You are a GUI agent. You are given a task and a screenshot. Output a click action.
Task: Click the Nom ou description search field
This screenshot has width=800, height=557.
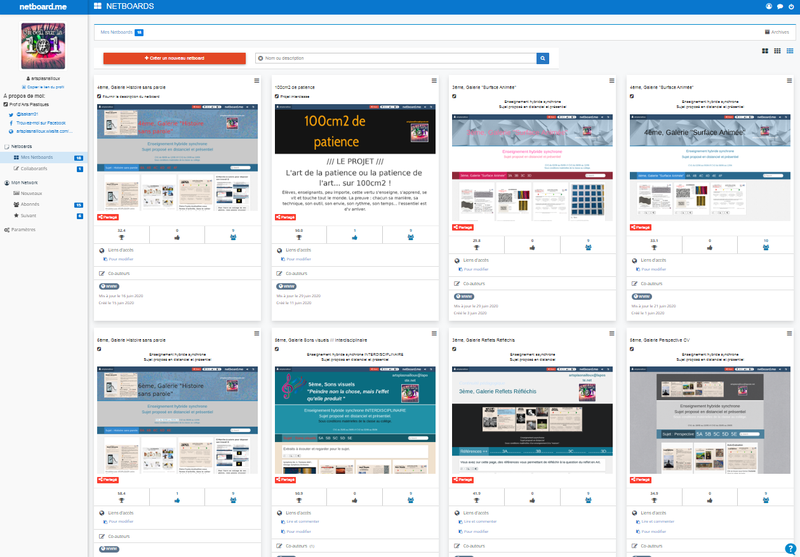pyautogui.click(x=395, y=59)
